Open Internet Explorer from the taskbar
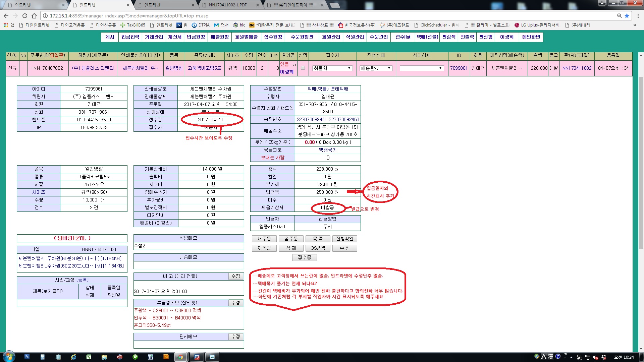 [x=73, y=357]
